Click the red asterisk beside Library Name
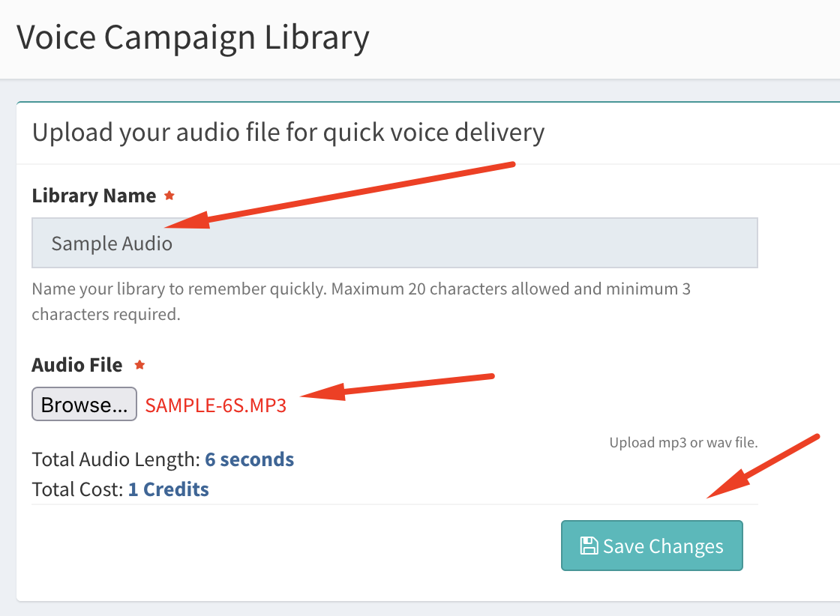840x616 pixels. tap(169, 196)
